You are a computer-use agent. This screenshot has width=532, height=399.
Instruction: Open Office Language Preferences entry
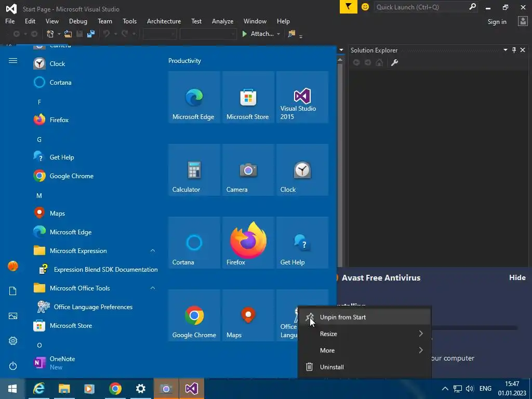[95, 307]
